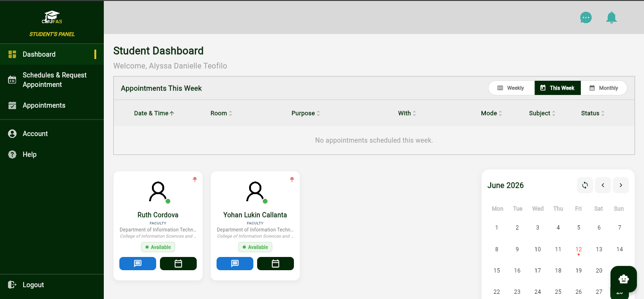644x299 pixels.
Task: Click Ruth Cordova's Available status badge
Action: [158, 247]
